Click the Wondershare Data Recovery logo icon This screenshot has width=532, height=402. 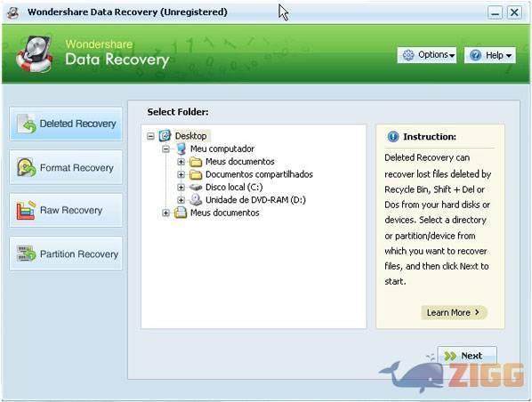coord(35,54)
